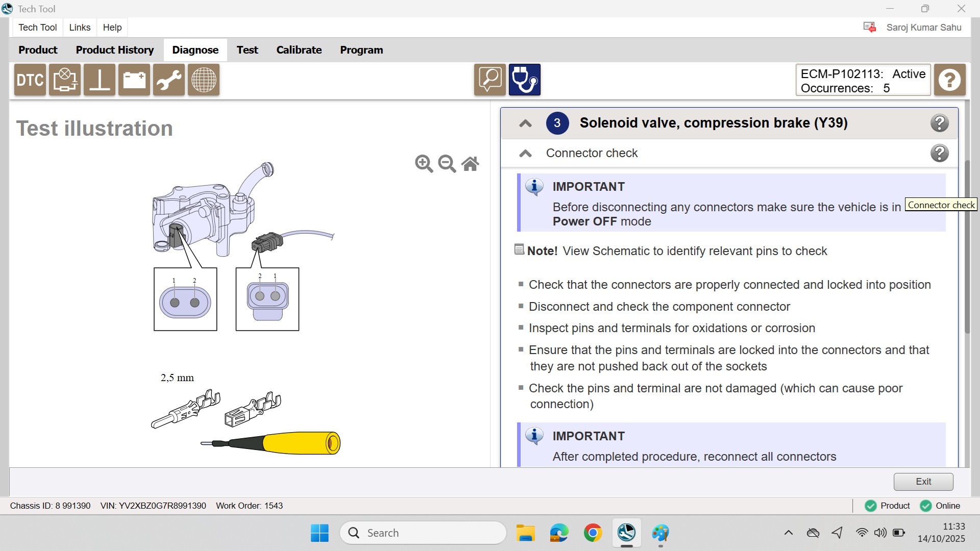Screen dimensions: 980x551
Task: Collapse the Solenoid valve compression brake section
Action: point(525,123)
